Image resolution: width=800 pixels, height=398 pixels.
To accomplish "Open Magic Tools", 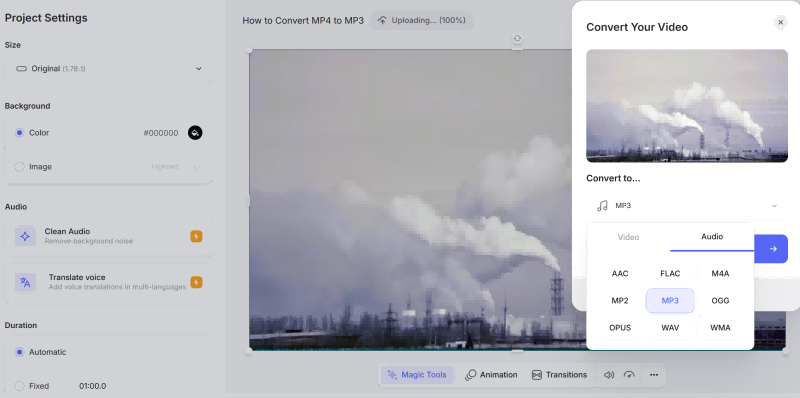I will pos(417,375).
